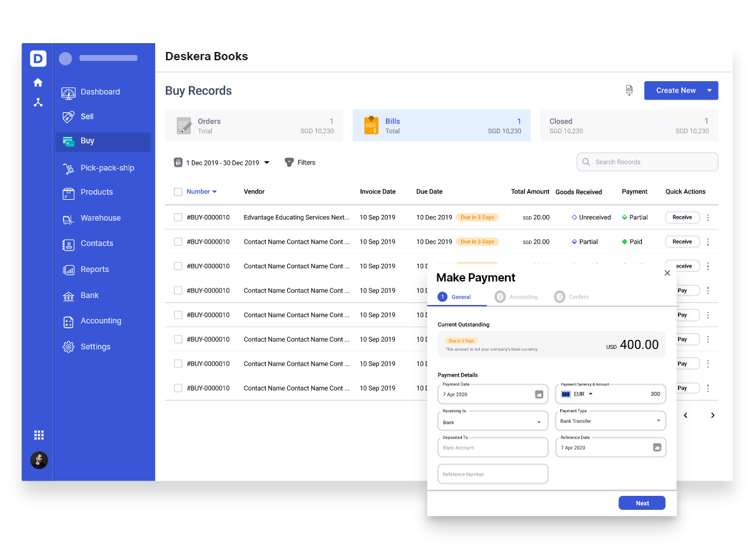Open Pick-pack-ship module

click(103, 168)
